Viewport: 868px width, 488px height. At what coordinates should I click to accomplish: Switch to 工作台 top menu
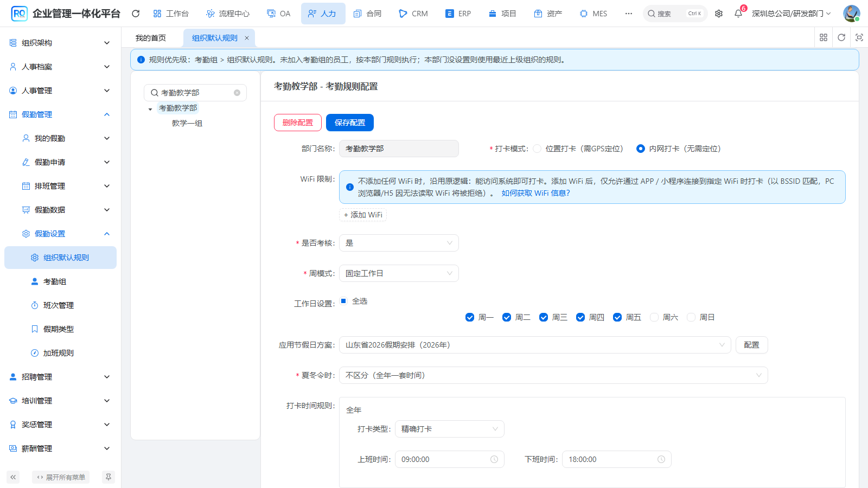coord(171,14)
